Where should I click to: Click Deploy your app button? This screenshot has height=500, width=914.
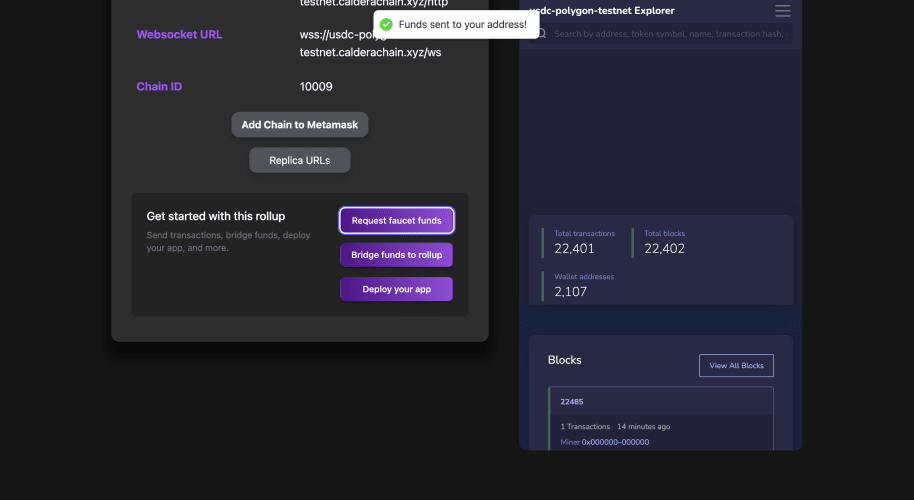(396, 289)
